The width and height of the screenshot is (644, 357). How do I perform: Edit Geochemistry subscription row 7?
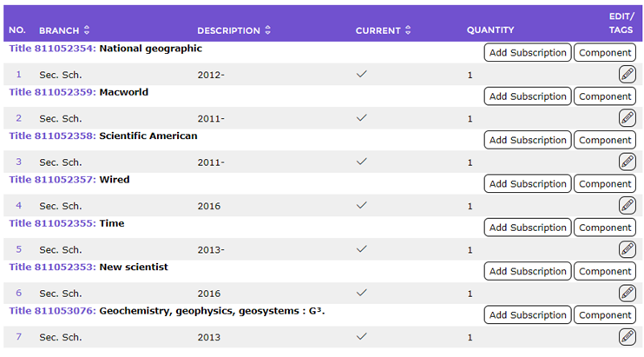pos(628,337)
